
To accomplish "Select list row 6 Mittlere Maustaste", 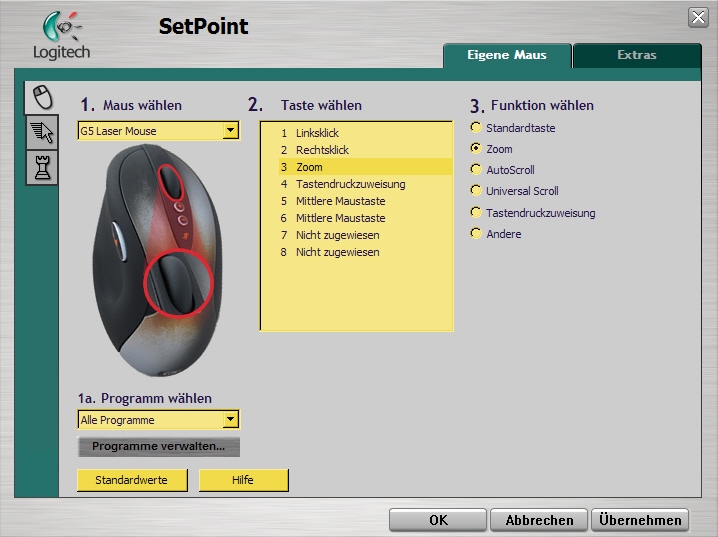I will click(x=365, y=218).
